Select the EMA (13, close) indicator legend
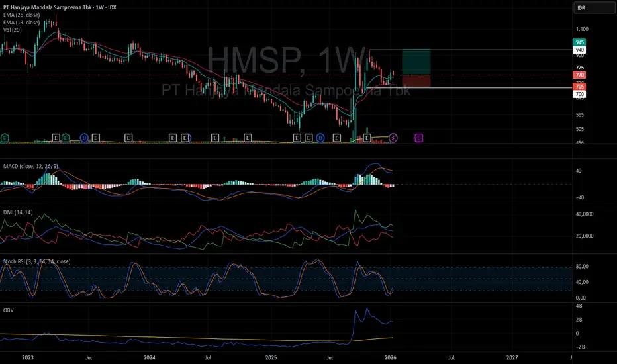Screen dimensions: 617x364 click(21, 23)
